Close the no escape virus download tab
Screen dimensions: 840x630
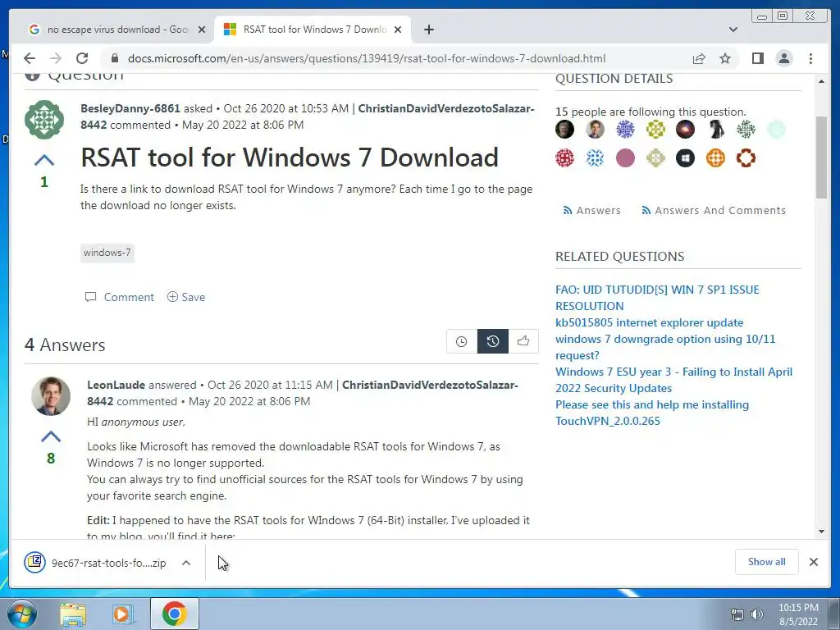coord(202,30)
